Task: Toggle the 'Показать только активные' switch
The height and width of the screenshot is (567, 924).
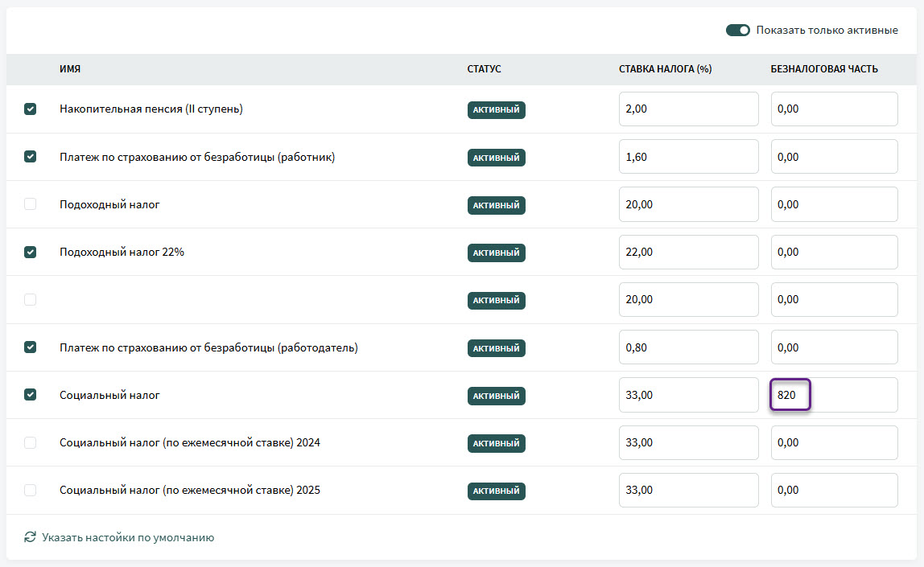Action: (737, 31)
